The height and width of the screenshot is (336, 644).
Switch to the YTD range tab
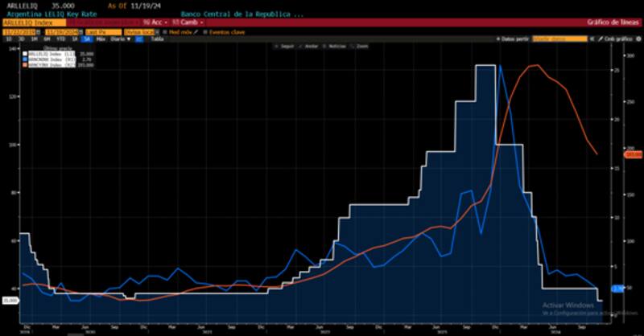point(63,38)
